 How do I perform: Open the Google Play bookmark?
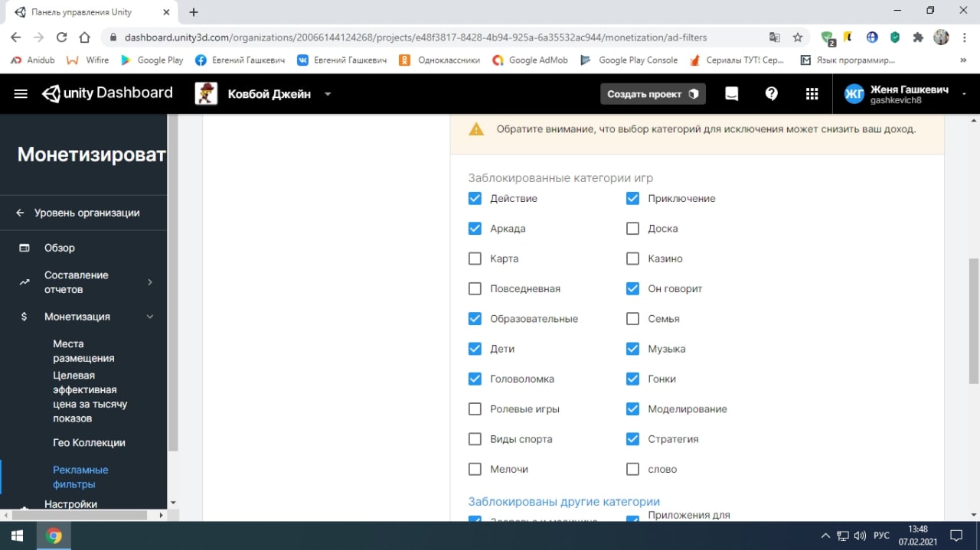152,60
